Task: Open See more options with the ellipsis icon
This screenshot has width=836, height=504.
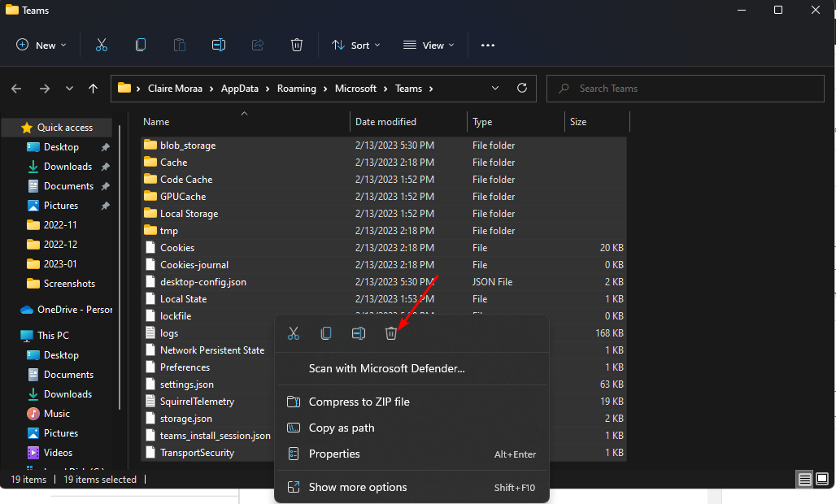Action: point(487,45)
